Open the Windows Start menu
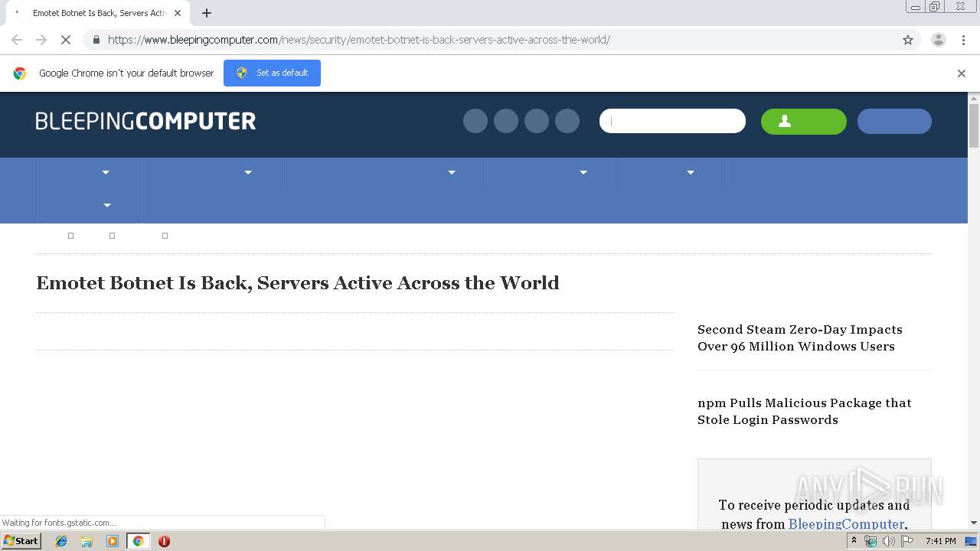Image resolution: width=980 pixels, height=551 pixels. point(21,541)
